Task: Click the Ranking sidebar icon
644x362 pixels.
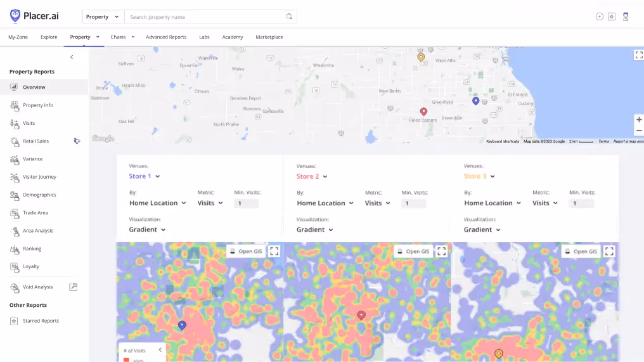Action: pos(15,249)
